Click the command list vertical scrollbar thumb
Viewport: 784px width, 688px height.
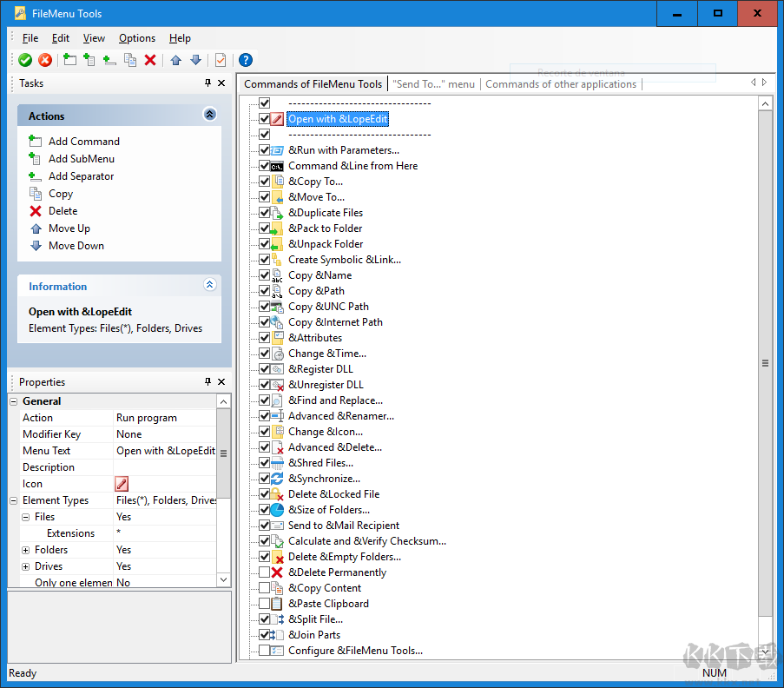click(x=765, y=363)
